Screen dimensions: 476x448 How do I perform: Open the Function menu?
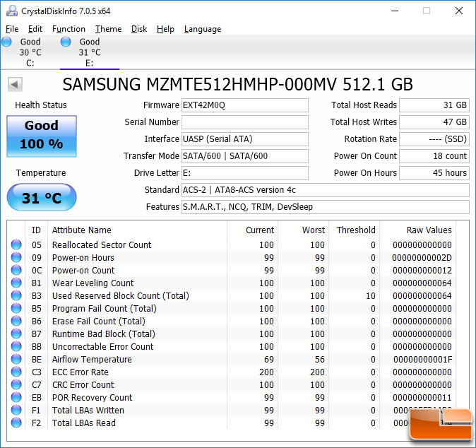point(69,29)
